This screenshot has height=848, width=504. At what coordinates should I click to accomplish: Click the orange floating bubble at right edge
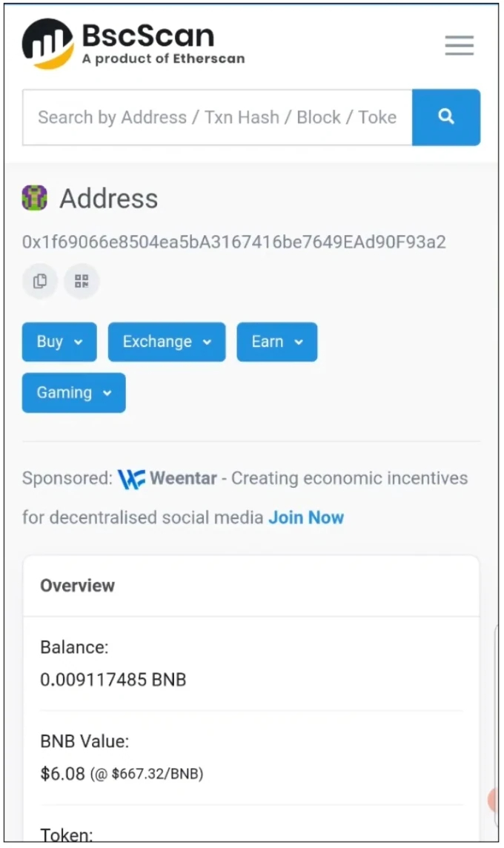(493, 800)
